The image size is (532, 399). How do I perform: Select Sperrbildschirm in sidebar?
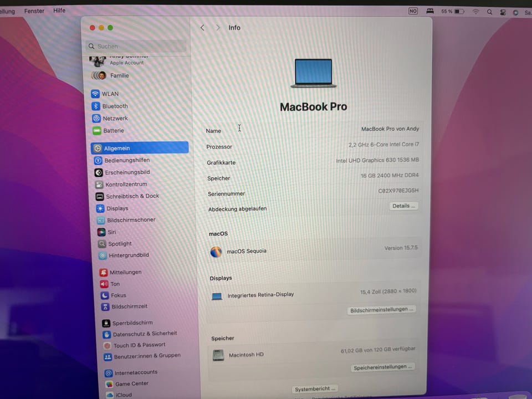point(127,323)
